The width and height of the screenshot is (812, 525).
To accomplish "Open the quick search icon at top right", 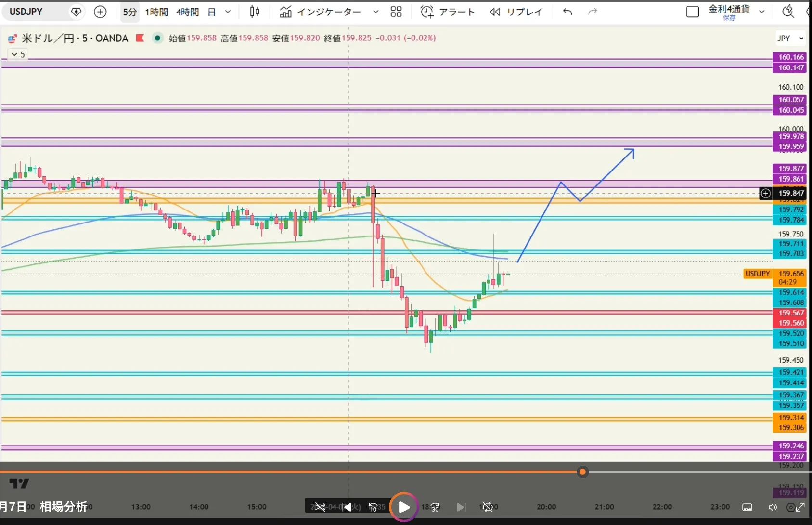I will pos(788,12).
